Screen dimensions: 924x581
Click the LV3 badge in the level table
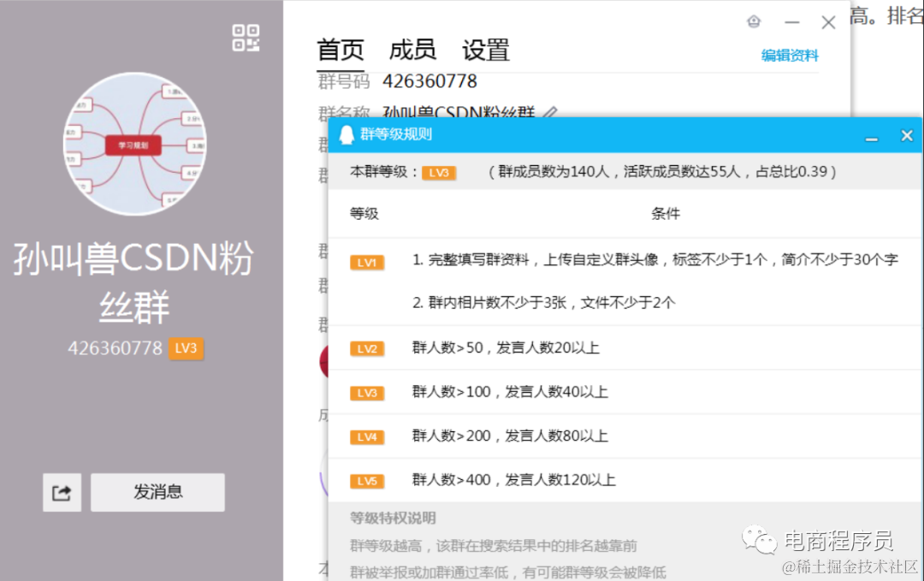coord(367,393)
